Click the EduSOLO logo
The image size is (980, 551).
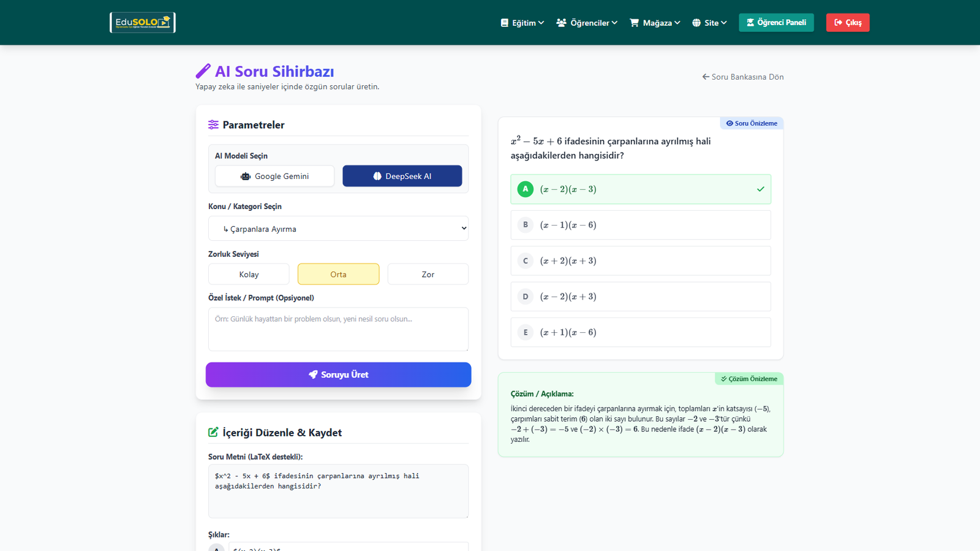(142, 23)
